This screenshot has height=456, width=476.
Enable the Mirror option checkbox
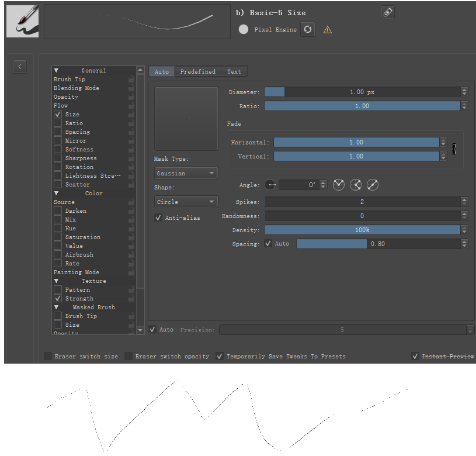click(x=58, y=141)
